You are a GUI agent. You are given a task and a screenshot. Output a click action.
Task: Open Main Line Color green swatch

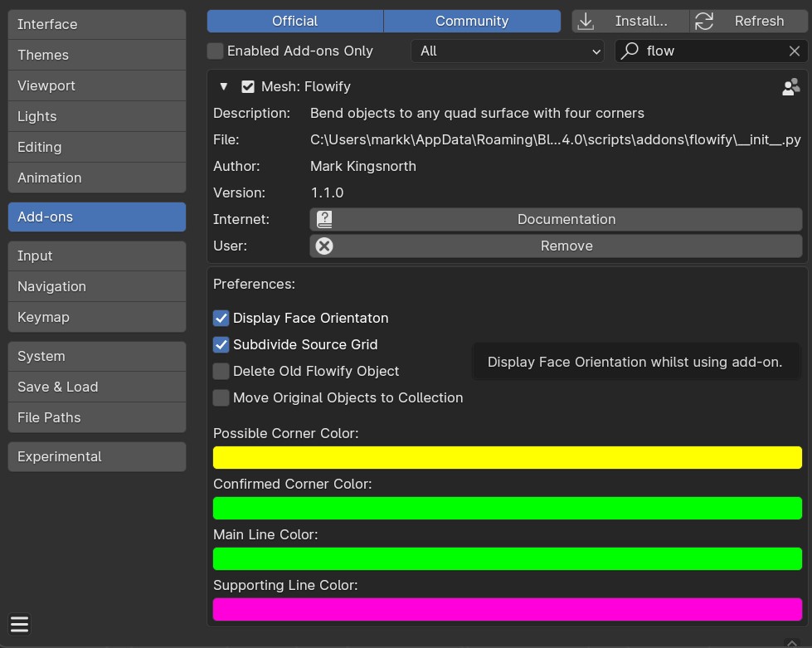(x=508, y=559)
